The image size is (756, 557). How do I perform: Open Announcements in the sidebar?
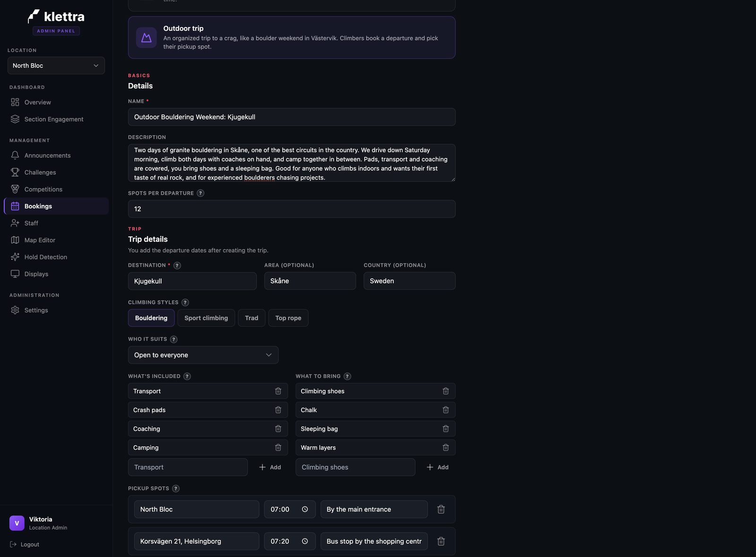(56, 155)
